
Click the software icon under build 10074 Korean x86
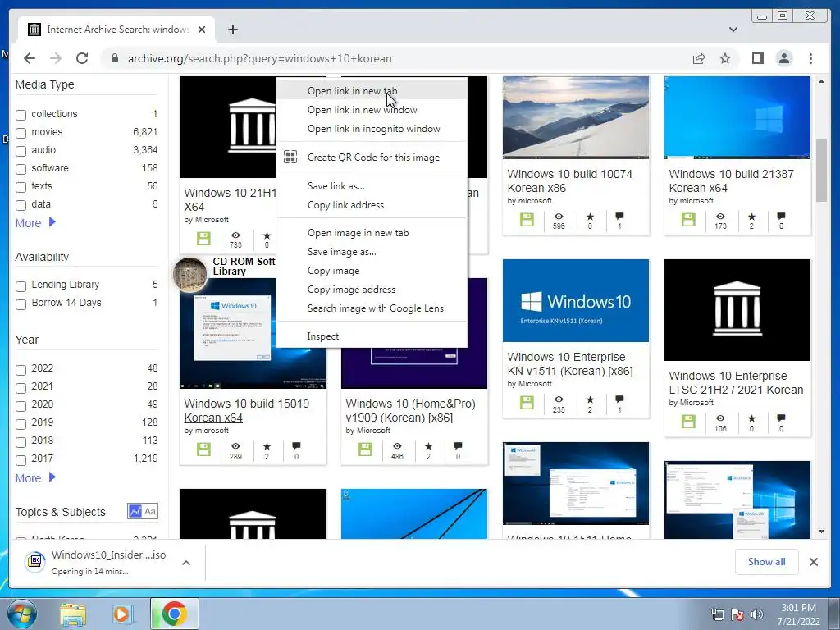tap(527, 220)
